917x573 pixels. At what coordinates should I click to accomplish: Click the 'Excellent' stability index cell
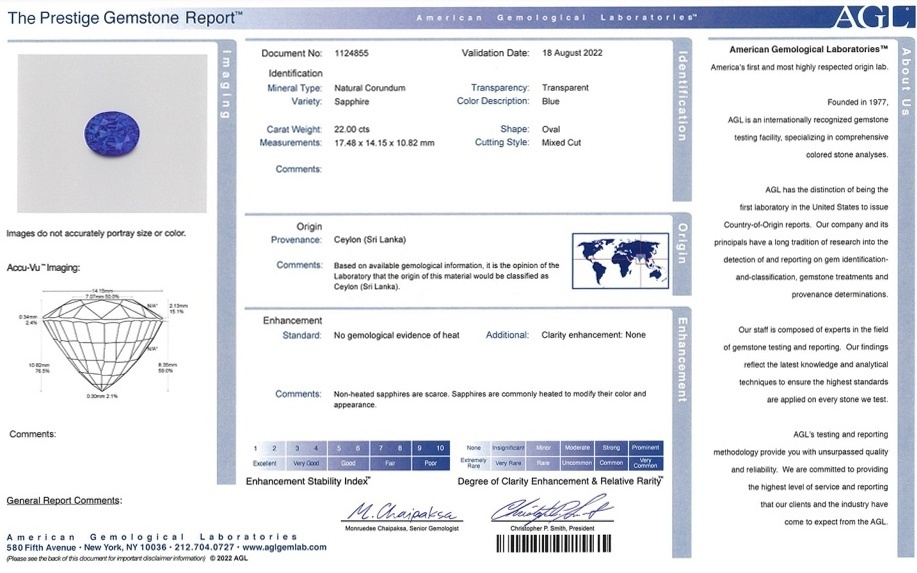click(265, 463)
